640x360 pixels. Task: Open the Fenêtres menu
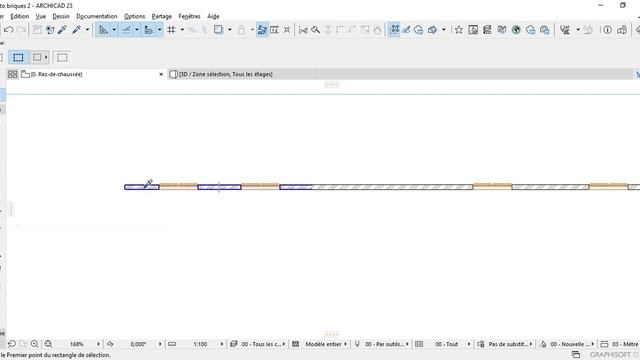tap(189, 16)
